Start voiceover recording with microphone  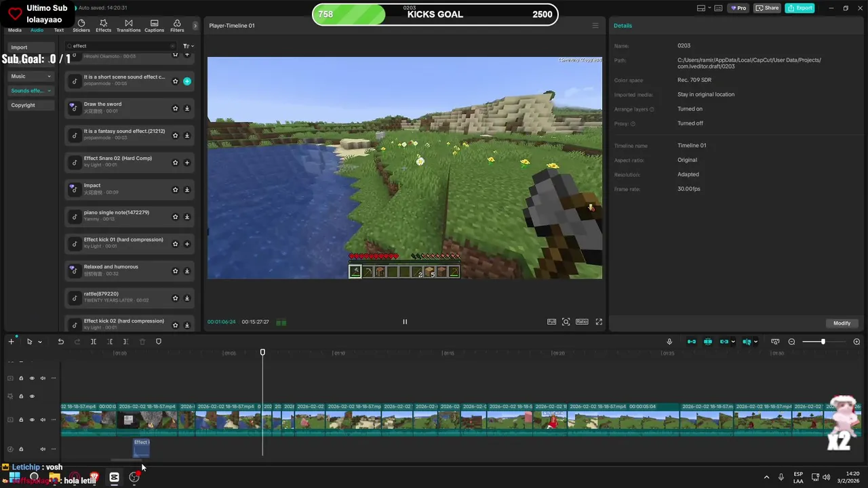(x=669, y=342)
